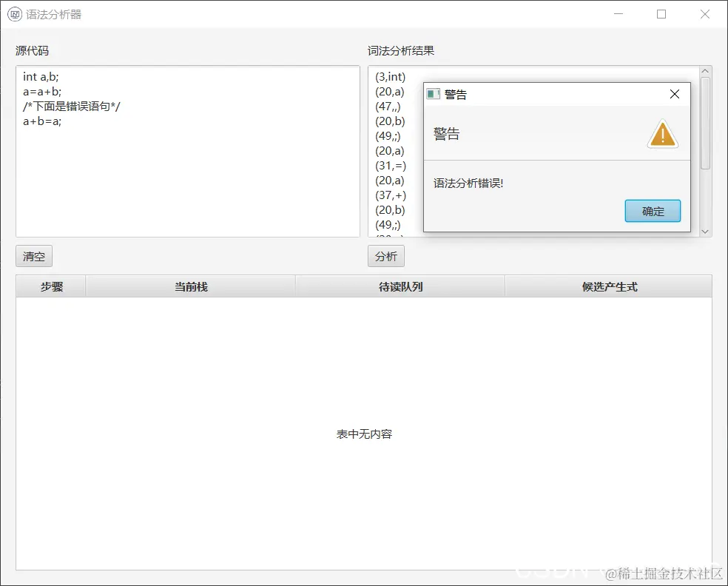Select the 步骤 column header

[x=50, y=286]
